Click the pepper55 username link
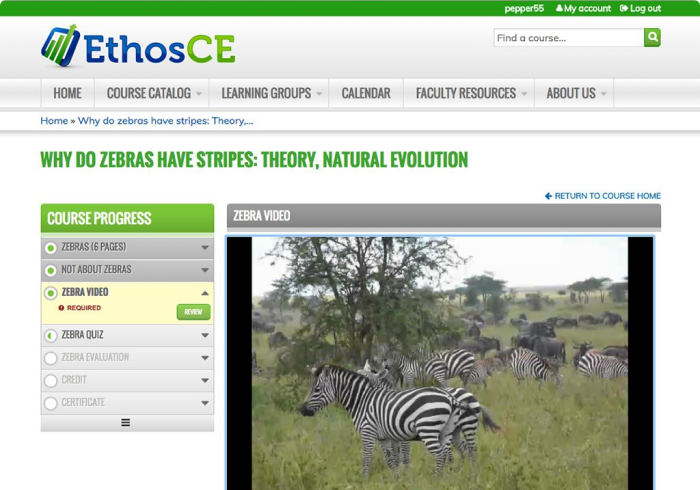This screenshot has height=490, width=700. point(524,8)
